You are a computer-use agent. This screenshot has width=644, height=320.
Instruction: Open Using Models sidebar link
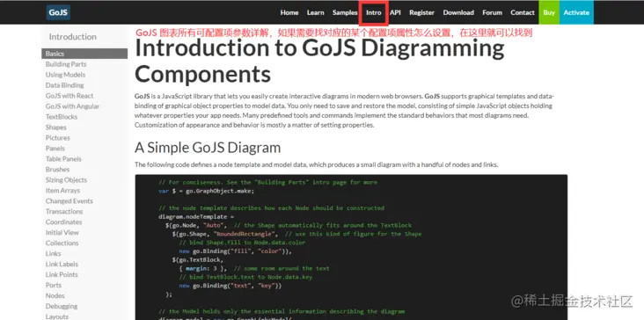tap(65, 75)
